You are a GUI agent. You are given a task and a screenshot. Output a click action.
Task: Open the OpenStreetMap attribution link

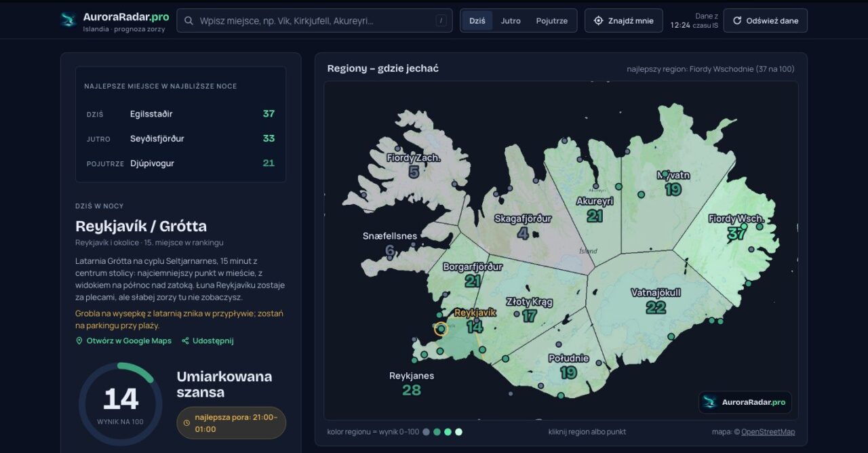pos(768,432)
